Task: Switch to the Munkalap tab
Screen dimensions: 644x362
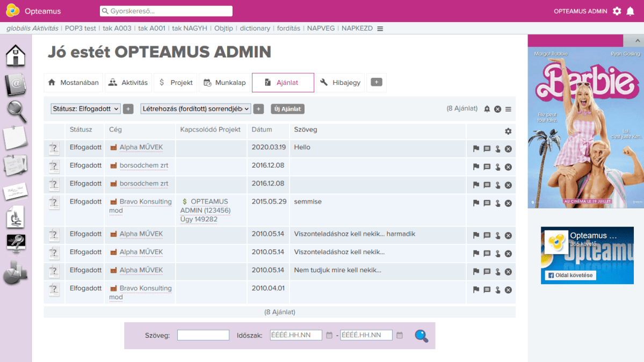Action: (x=225, y=83)
